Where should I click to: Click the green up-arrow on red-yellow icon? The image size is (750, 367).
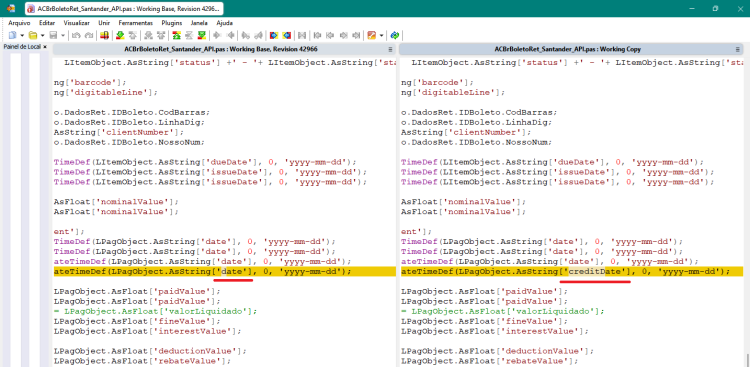176,35
